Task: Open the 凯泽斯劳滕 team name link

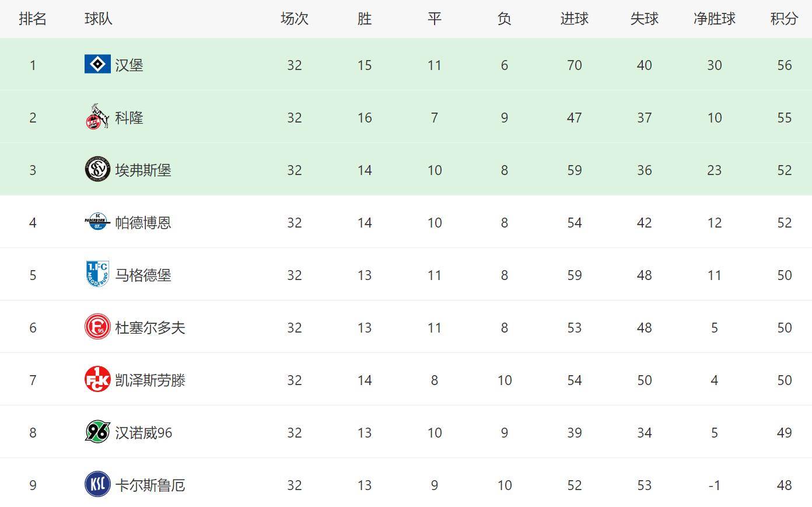Action: pos(150,380)
